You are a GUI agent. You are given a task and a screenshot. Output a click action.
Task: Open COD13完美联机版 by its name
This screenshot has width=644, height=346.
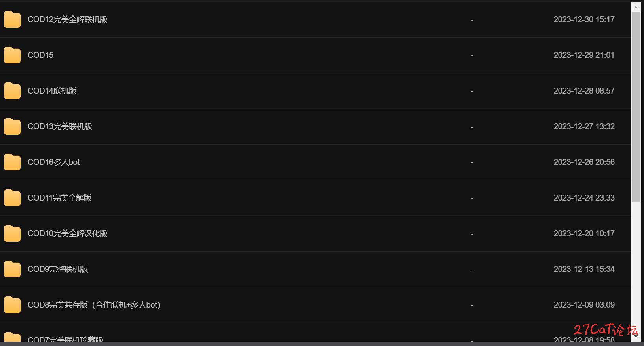click(60, 126)
